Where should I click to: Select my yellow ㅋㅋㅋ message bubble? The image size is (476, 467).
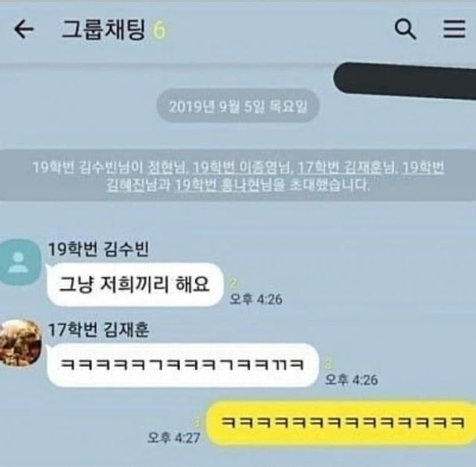341,422
